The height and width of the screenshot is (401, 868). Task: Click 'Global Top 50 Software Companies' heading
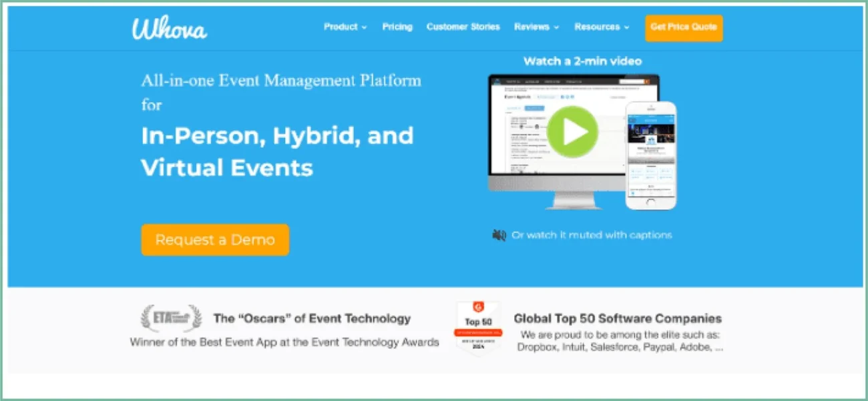click(618, 319)
